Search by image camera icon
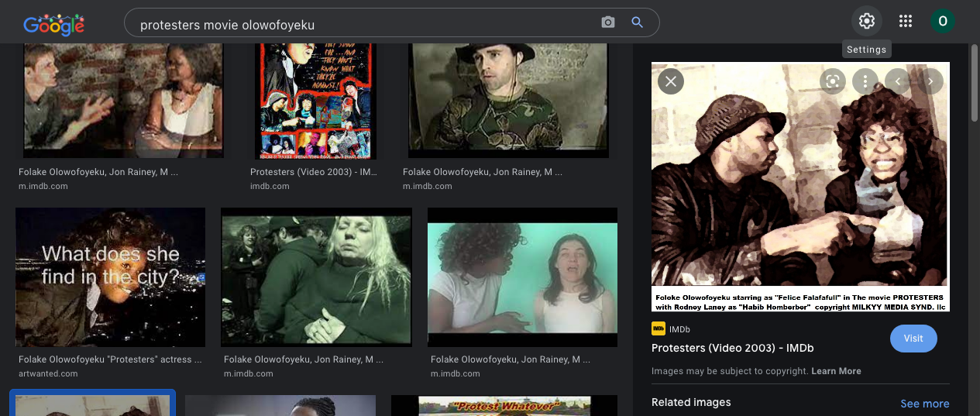The image size is (980, 416). coord(608,22)
